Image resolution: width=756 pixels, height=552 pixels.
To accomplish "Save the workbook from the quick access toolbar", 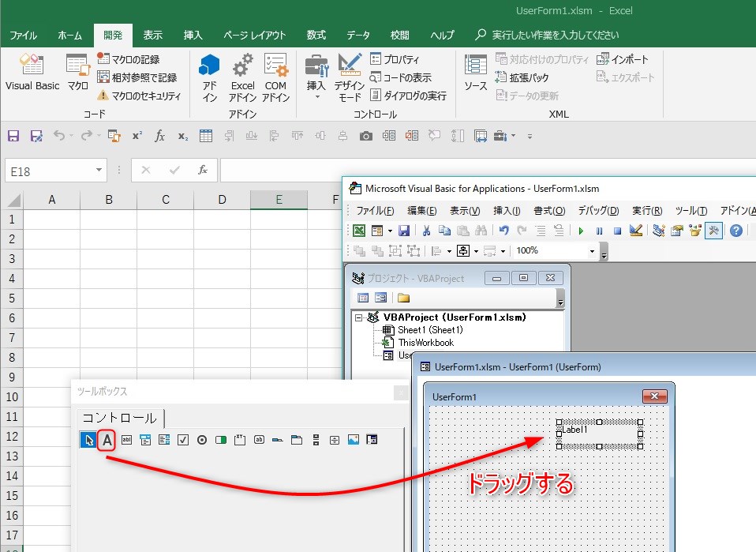I will click(13, 136).
